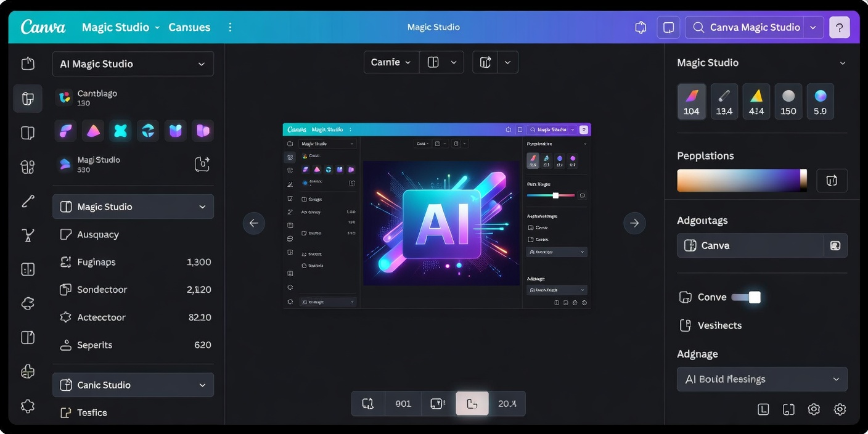Screen dimensions: 868x434
Task: Select the pen tool in left sidebar
Action: (28, 201)
